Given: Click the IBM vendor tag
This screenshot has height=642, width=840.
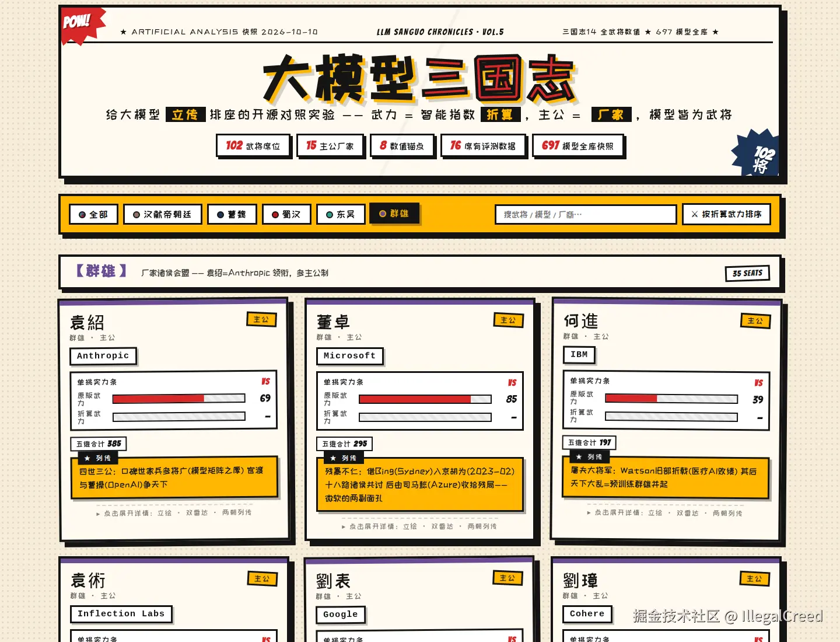Looking at the screenshot, I should point(579,355).
